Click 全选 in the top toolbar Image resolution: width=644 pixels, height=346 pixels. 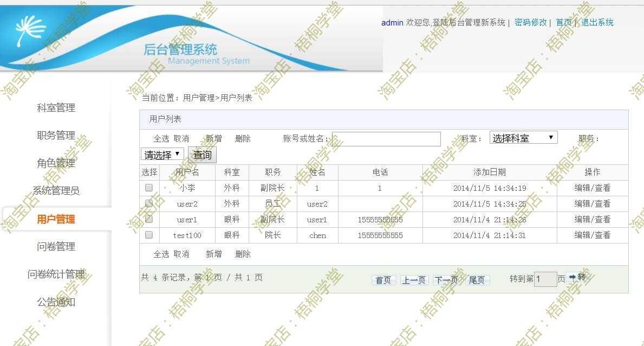tap(161, 139)
